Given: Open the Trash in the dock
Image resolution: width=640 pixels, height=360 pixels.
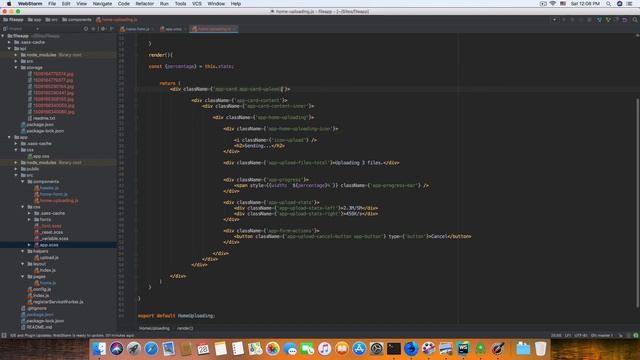Looking at the screenshot, I should [x=540, y=349].
